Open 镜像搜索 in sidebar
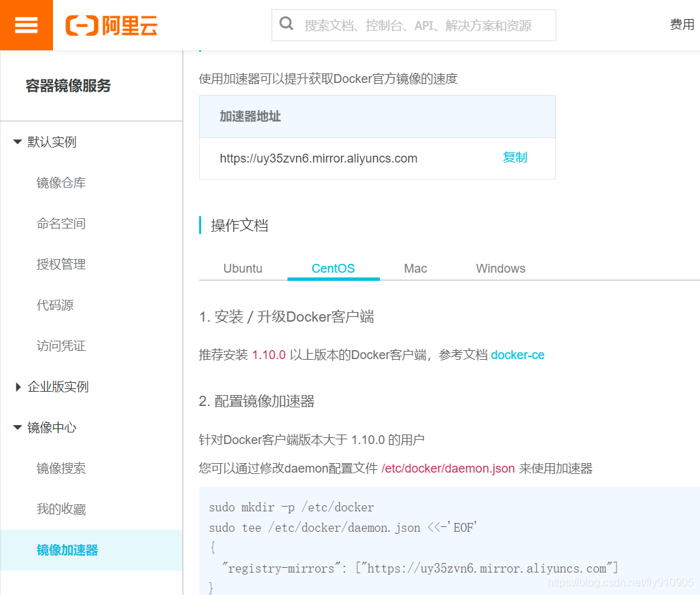The width and height of the screenshot is (700, 595). [61, 468]
